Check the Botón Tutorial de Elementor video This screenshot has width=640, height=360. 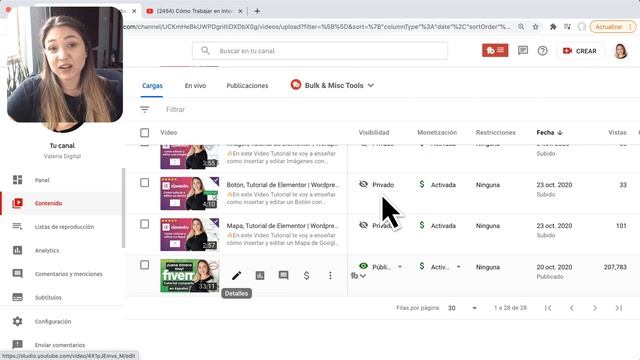pyautogui.click(x=144, y=183)
